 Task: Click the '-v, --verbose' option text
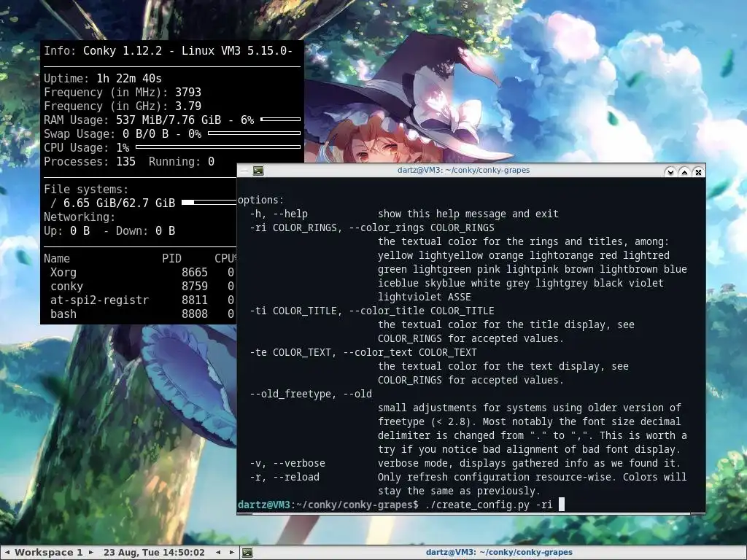point(287,463)
